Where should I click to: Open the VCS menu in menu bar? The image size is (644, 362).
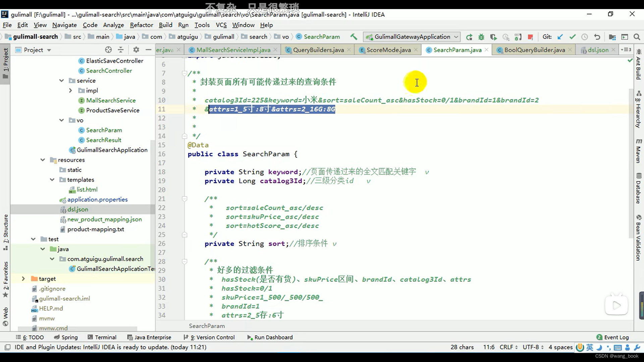tap(221, 25)
